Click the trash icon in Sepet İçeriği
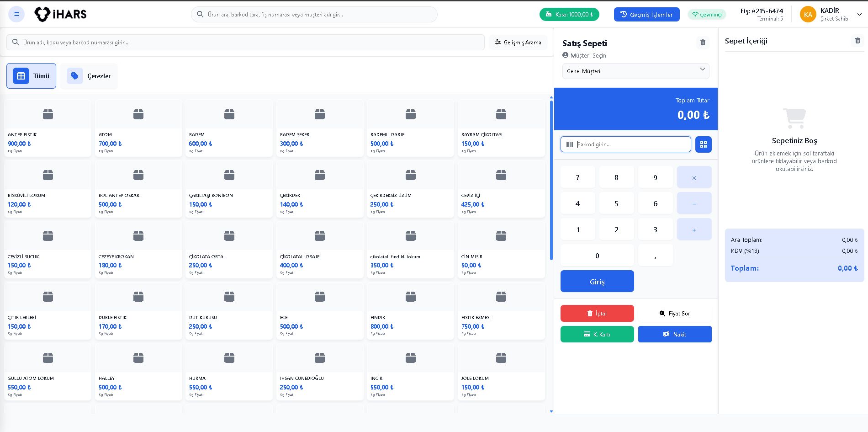 (857, 41)
